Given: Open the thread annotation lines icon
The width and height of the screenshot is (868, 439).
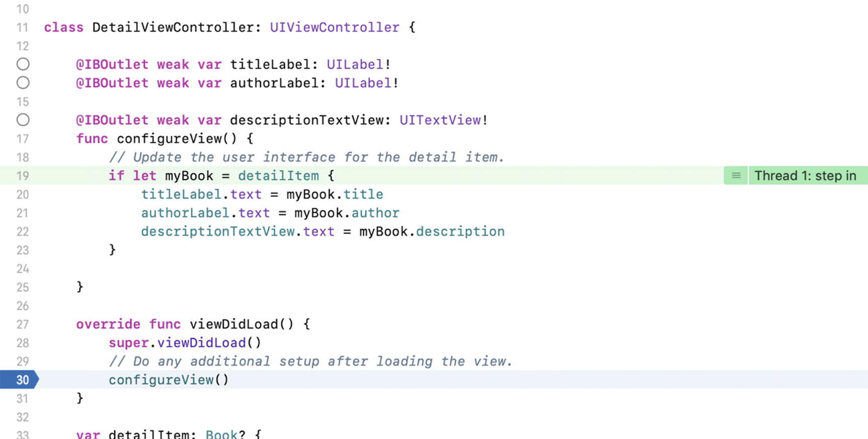Looking at the screenshot, I should pyautogui.click(x=736, y=175).
